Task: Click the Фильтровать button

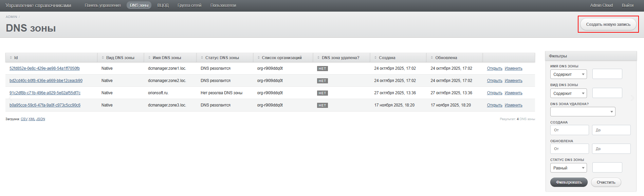Action: [x=569, y=182]
